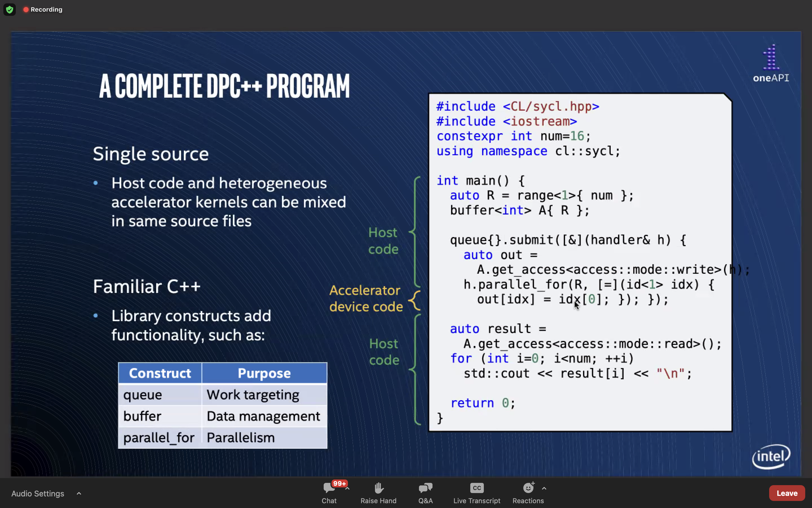Click the 'parallel_for' table cell

pos(160,437)
